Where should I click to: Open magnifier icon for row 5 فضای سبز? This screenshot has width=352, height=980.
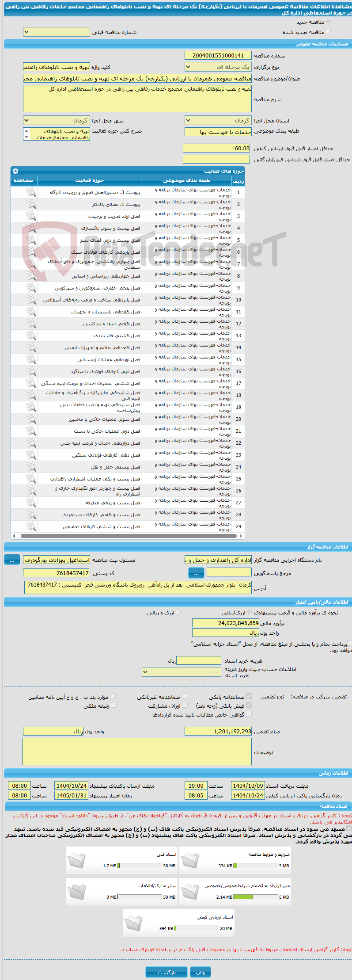[31, 240]
